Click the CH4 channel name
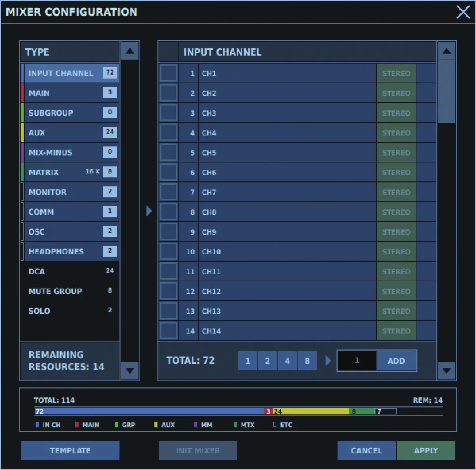Image resolution: width=476 pixels, height=470 pixels. 209,133
